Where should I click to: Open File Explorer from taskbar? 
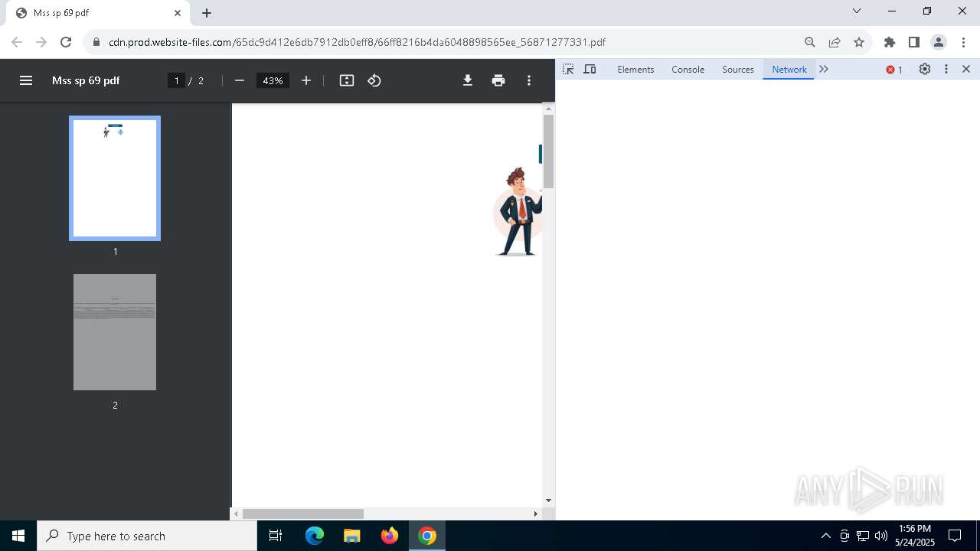(351, 536)
